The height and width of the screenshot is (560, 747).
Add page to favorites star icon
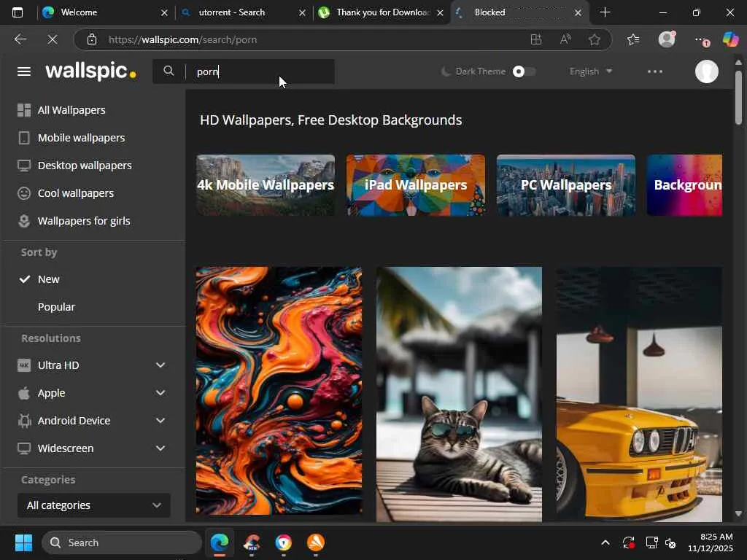point(595,39)
